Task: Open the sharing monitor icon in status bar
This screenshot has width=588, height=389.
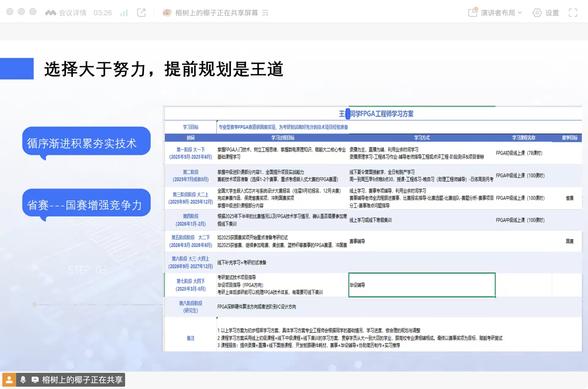Action: pos(35,380)
